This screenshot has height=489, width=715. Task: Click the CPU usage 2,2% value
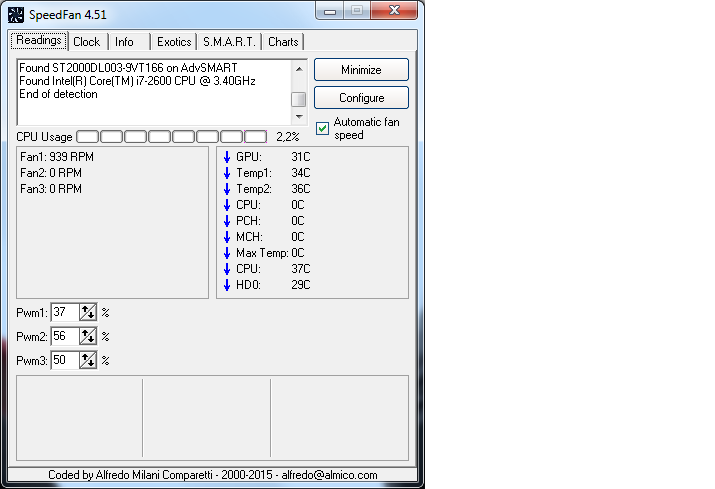tap(288, 137)
